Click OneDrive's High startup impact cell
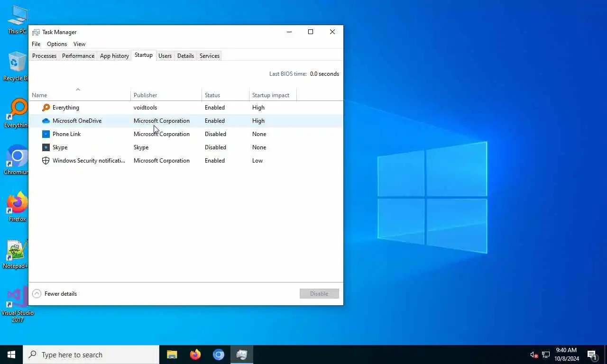Screen dimensions: 607x364 pyautogui.click(x=258, y=121)
